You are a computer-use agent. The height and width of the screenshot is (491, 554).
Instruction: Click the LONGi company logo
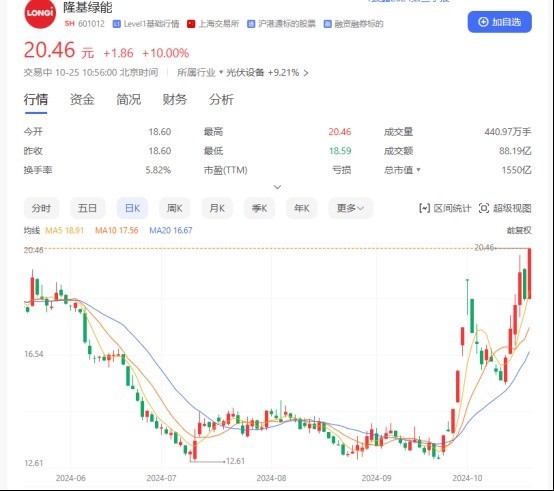click(x=40, y=13)
